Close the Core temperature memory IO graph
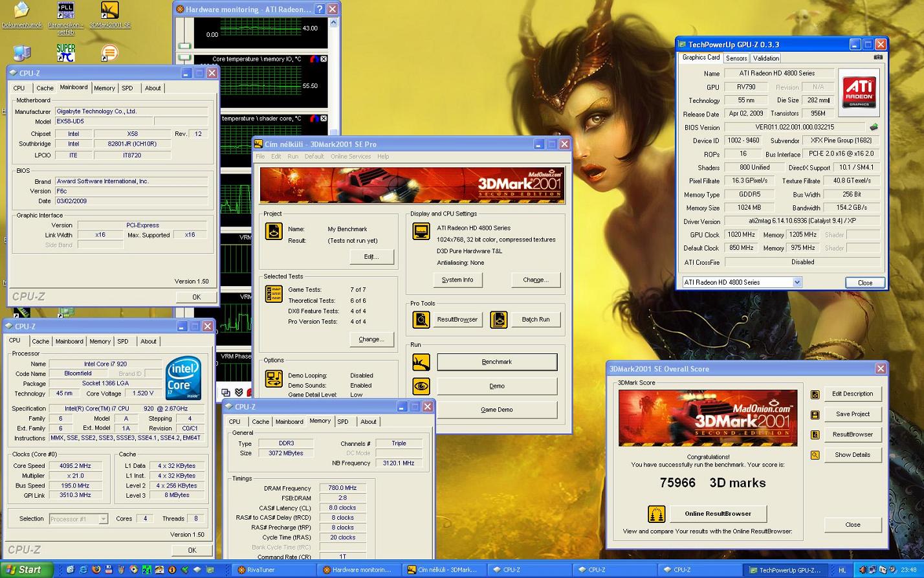 click(324, 59)
